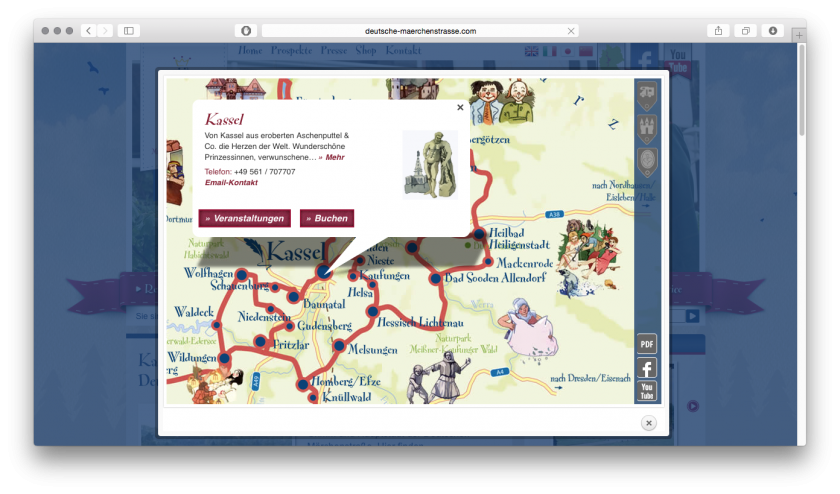Go forward in Safari
The width and height of the screenshot is (840, 494).
(106, 31)
